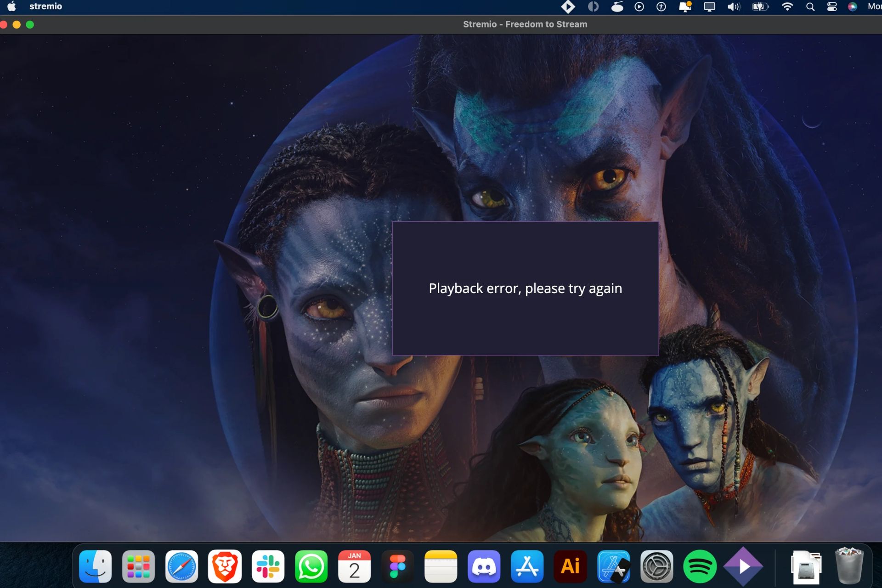Open Slack from the Dock

click(268, 566)
